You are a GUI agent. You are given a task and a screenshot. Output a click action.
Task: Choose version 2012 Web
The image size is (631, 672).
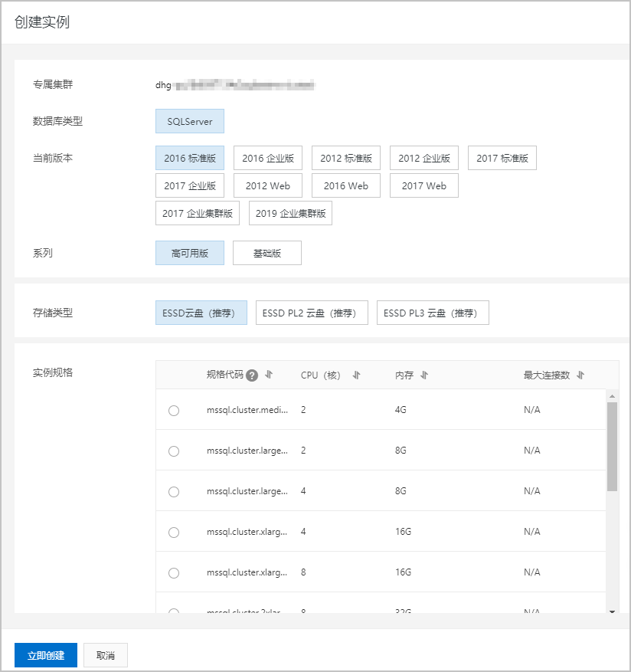click(268, 185)
